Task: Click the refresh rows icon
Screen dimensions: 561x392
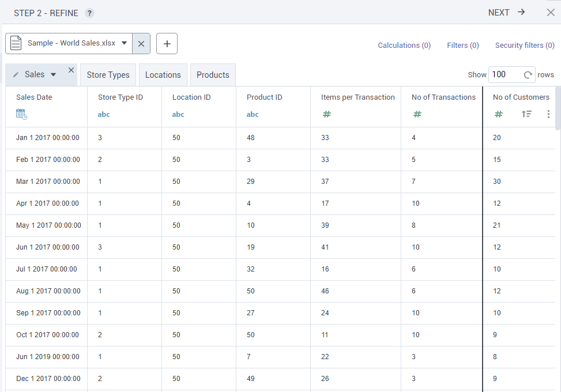Action: click(528, 75)
